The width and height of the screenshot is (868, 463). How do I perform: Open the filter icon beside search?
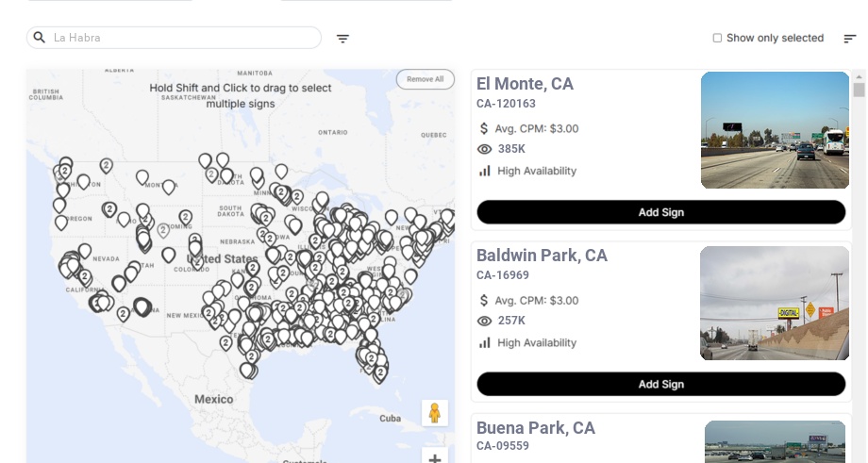pyautogui.click(x=342, y=39)
